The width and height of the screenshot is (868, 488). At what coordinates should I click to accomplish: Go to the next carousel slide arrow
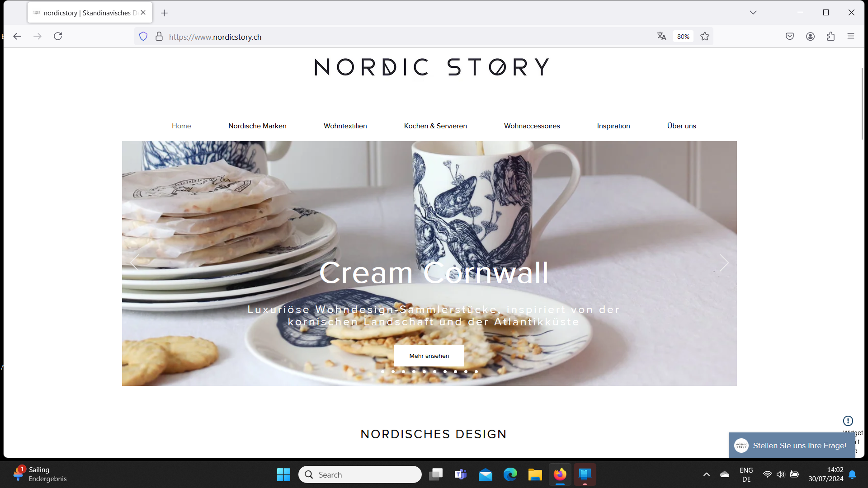click(724, 263)
